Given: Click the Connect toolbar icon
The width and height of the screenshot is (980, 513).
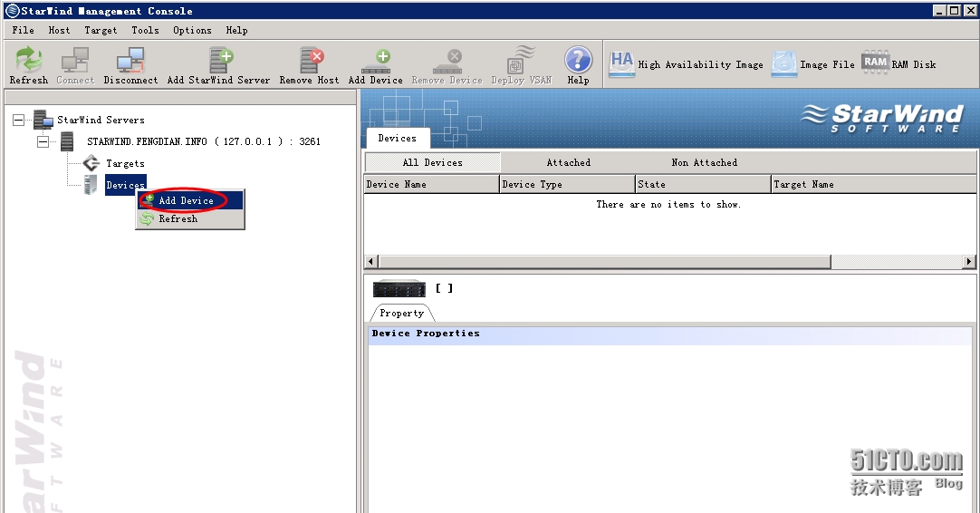Looking at the screenshot, I should tap(75, 60).
